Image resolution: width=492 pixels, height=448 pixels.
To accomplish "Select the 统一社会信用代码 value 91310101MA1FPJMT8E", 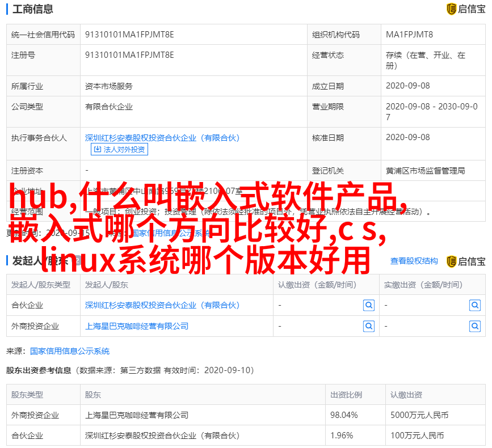I will coord(129,35).
